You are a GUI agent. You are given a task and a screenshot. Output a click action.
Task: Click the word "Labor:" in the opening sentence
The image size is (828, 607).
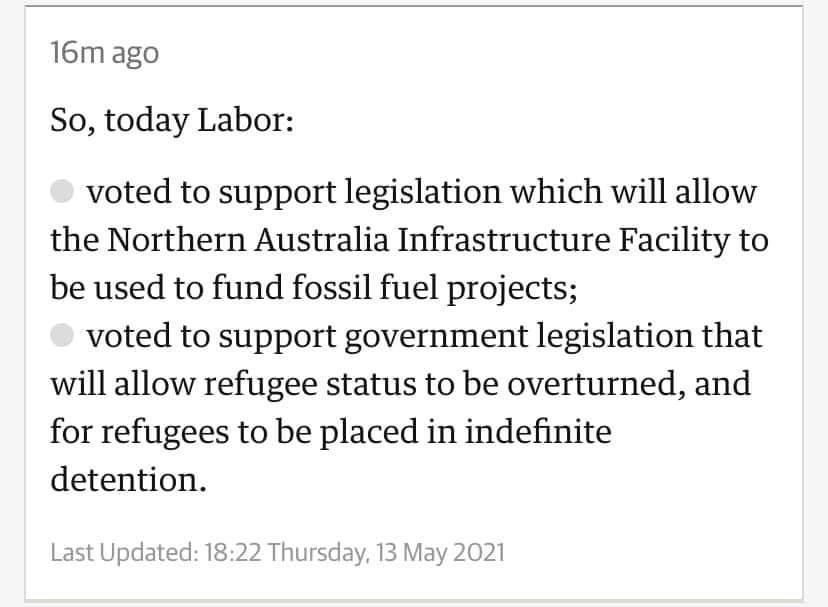(x=246, y=120)
